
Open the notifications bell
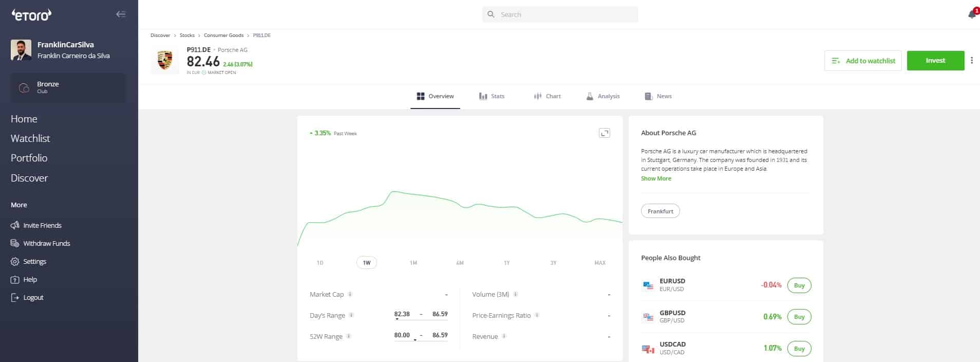tap(972, 14)
